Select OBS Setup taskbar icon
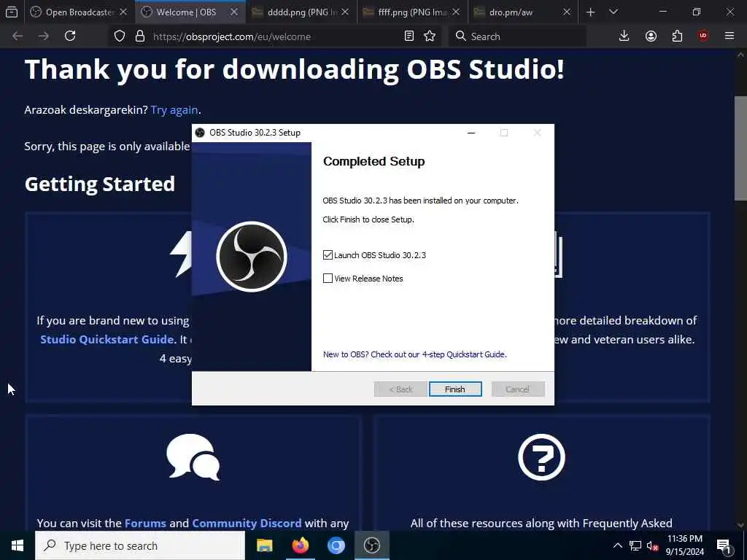 point(371,545)
